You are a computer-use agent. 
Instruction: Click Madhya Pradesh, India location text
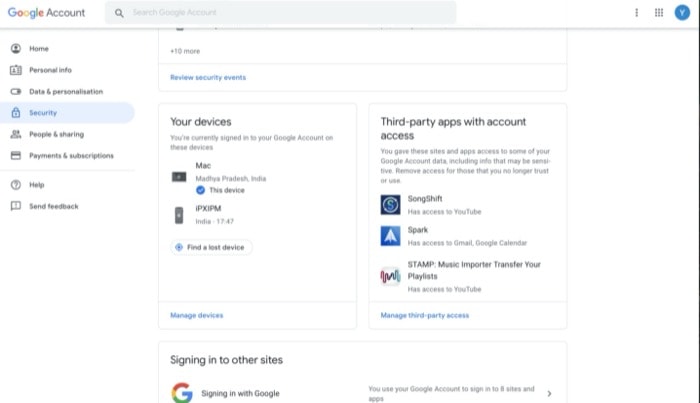click(231, 179)
